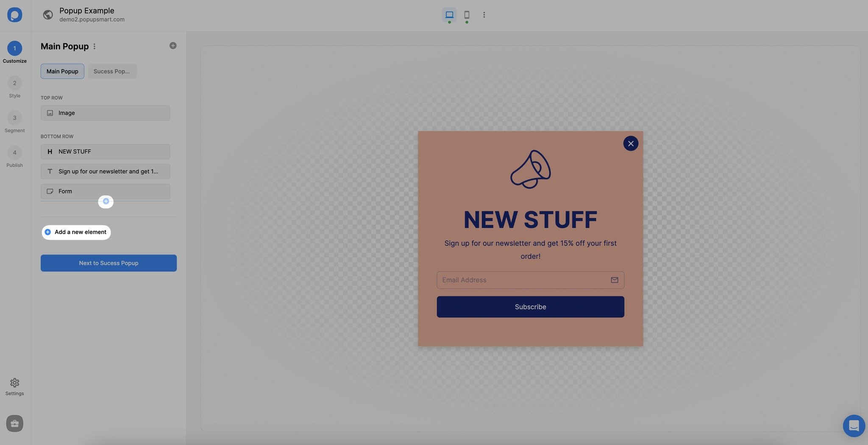Open the Publish step
868x445 pixels.
point(14,152)
